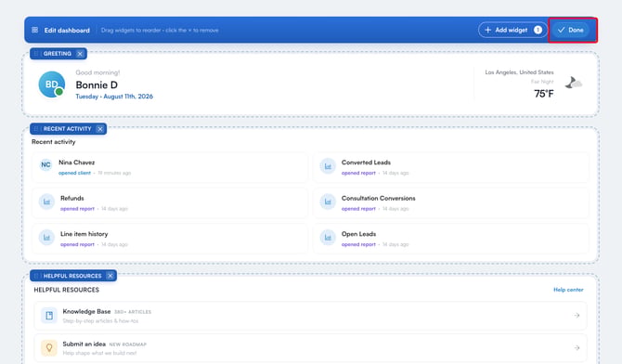
Task: Open the Submit an idea resource
Action: tap(310, 347)
